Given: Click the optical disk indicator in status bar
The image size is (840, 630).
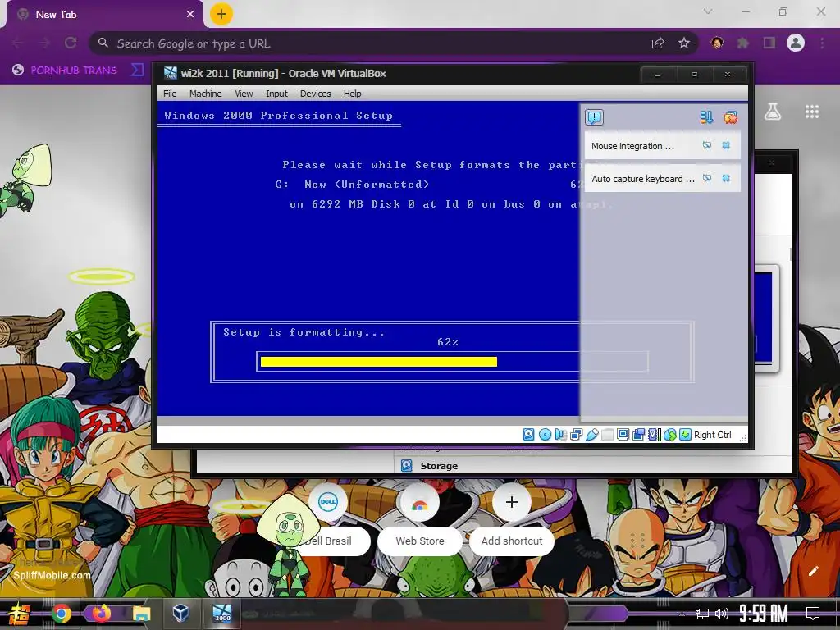Looking at the screenshot, I should 545,435.
